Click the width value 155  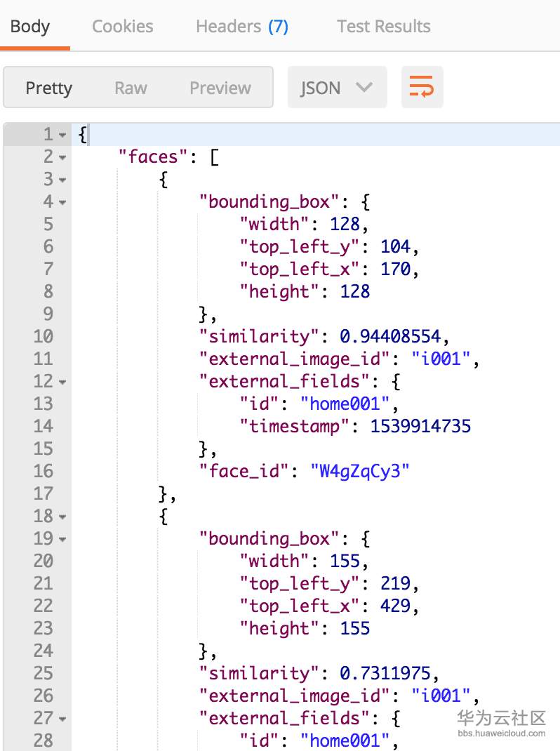click(x=345, y=561)
